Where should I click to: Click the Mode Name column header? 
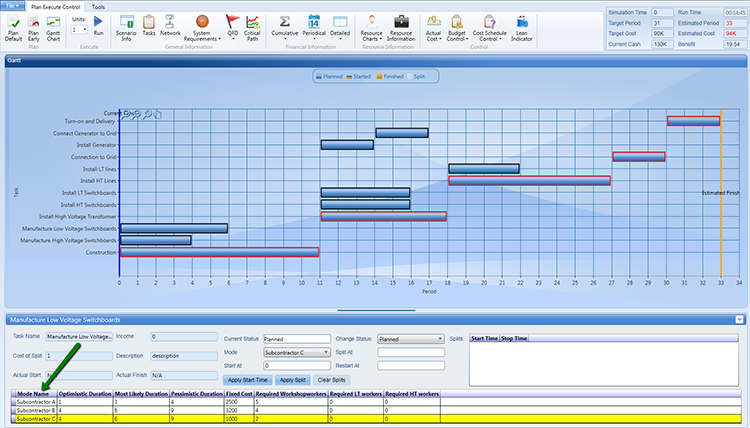tap(33, 394)
